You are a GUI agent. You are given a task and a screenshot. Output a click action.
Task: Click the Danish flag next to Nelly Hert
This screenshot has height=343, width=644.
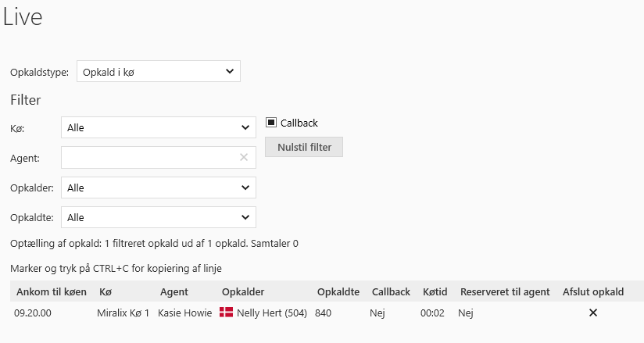click(x=227, y=313)
